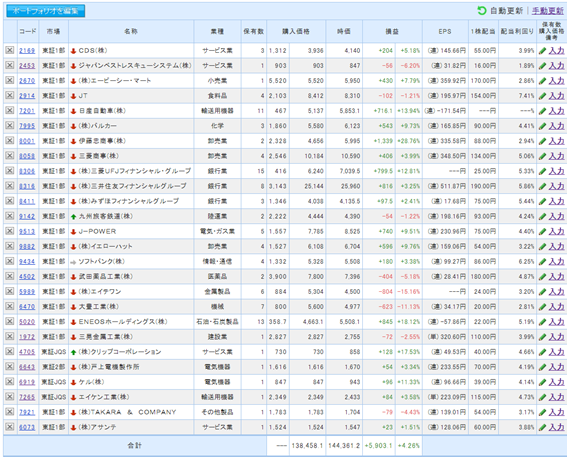Remove 7201 日産自動車 with X icon
This screenshot has width=567, height=457.
[10, 110]
